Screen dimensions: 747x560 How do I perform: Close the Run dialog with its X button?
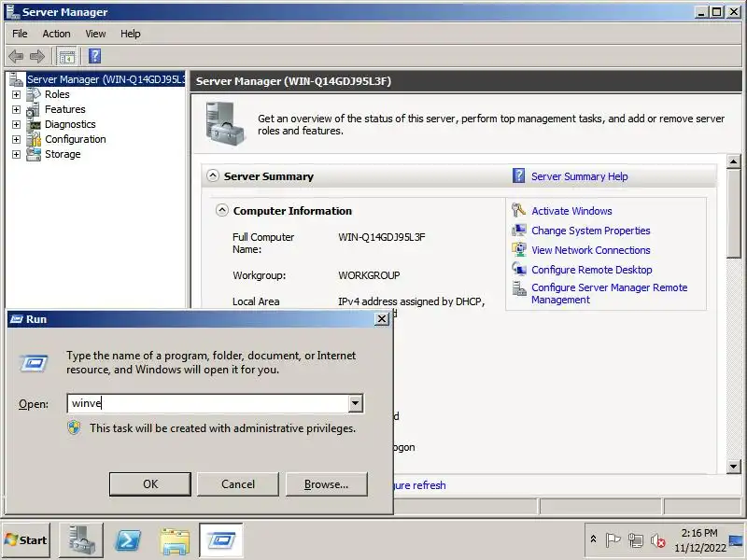pos(382,319)
